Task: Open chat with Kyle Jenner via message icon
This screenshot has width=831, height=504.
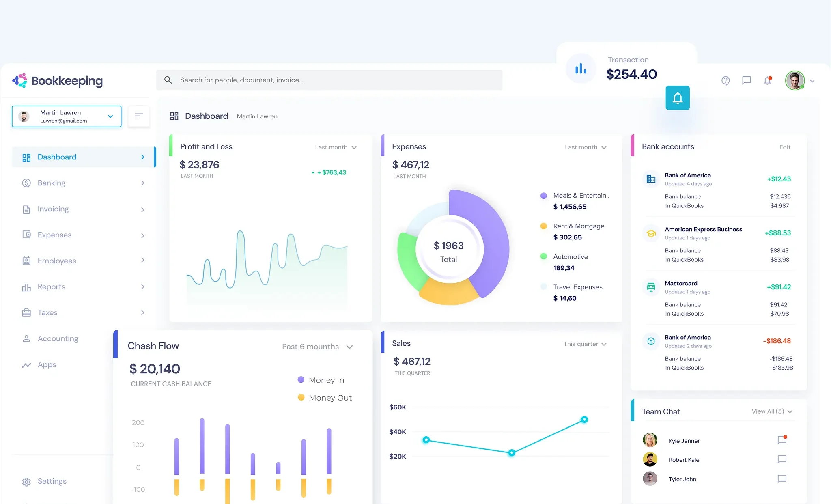Action: [x=782, y=440]
